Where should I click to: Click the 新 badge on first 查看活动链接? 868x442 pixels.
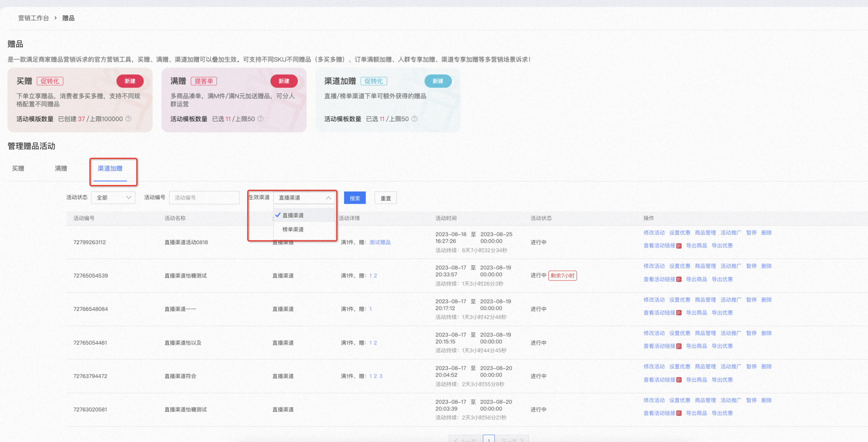[x=679, y=246]
